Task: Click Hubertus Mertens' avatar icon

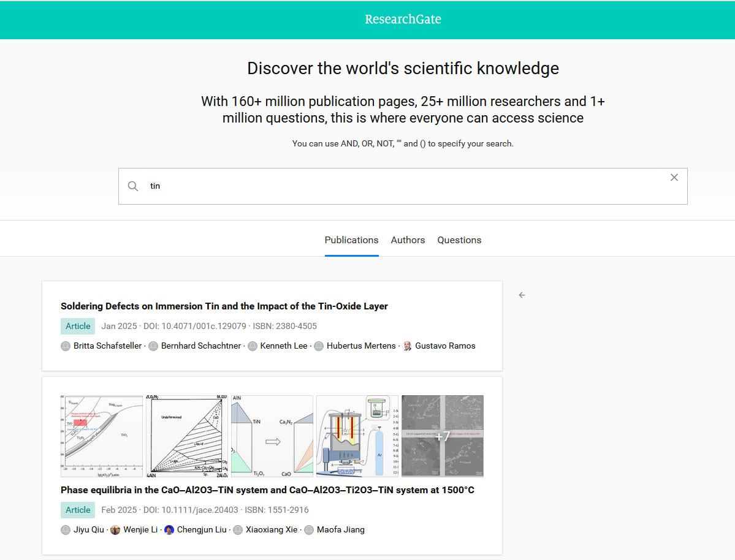Action: coord(319,346)
